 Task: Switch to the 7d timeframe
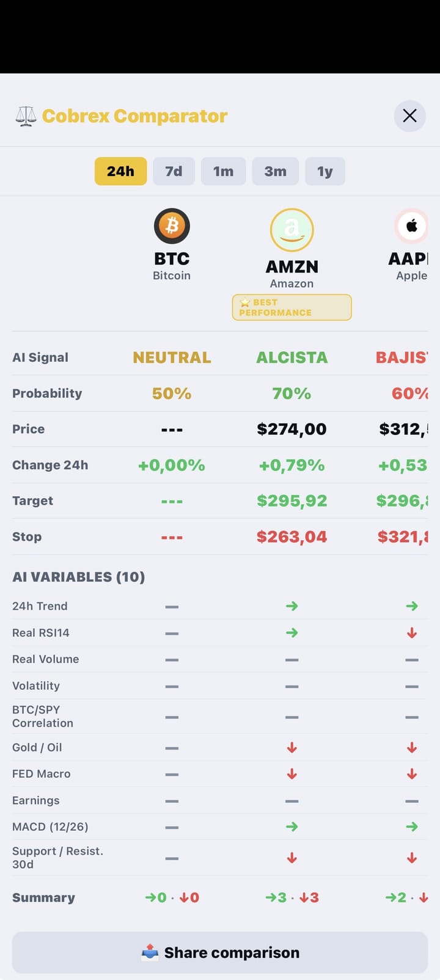coord(174,171)
